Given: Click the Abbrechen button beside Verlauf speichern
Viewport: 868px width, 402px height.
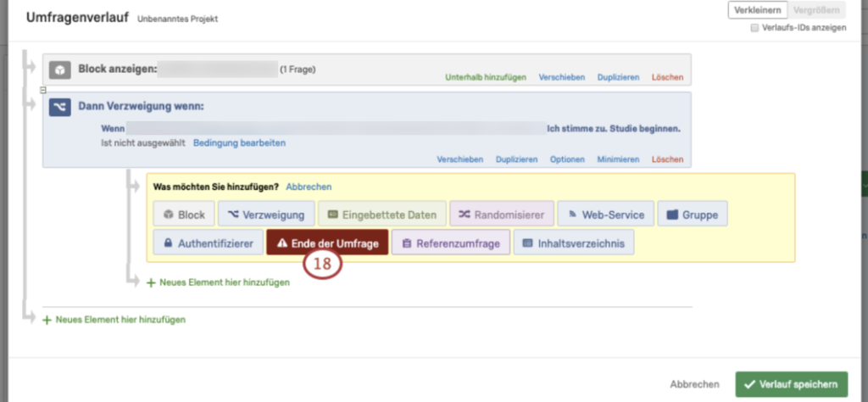Looking at the screenshot, I should [x=695, y=384].
